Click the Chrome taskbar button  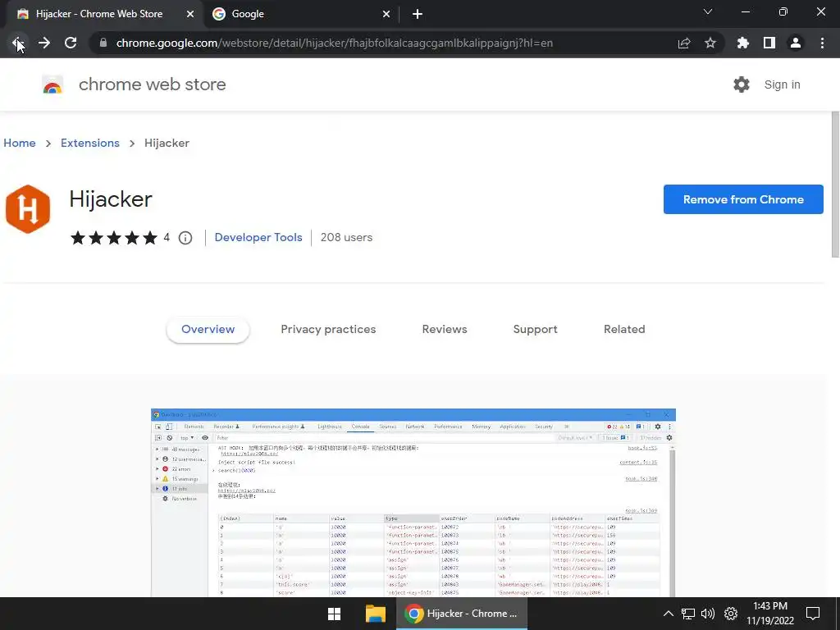point(462,614)
